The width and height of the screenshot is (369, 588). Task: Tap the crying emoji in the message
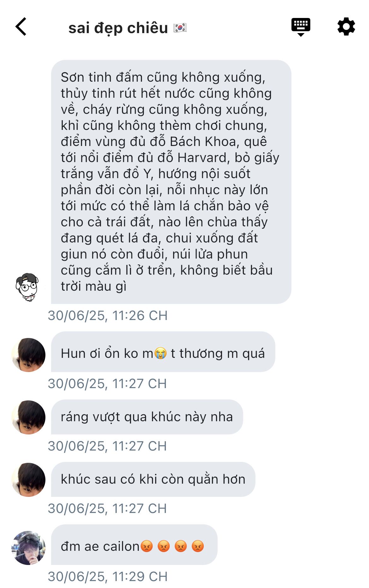pos(161,353)
